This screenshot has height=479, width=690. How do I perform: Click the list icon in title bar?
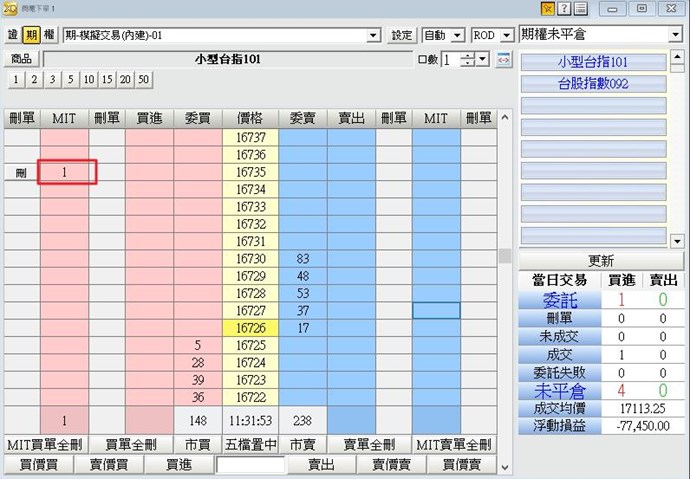pyautogui.click(x=580, y=9)
